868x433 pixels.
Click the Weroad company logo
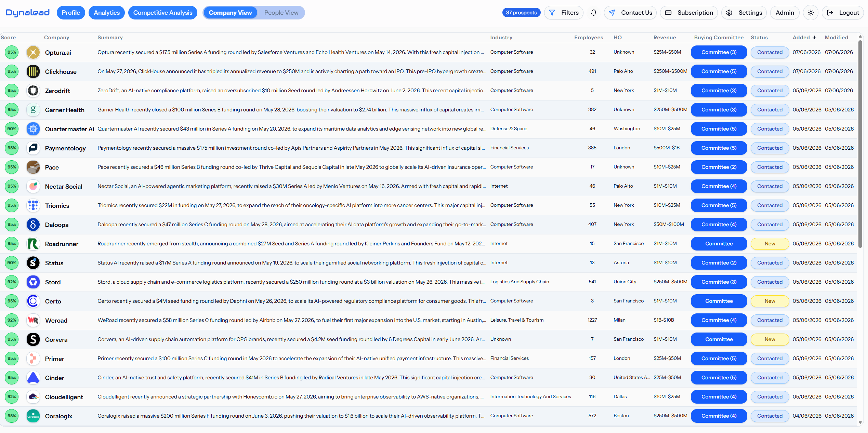(x=33, y=320)
